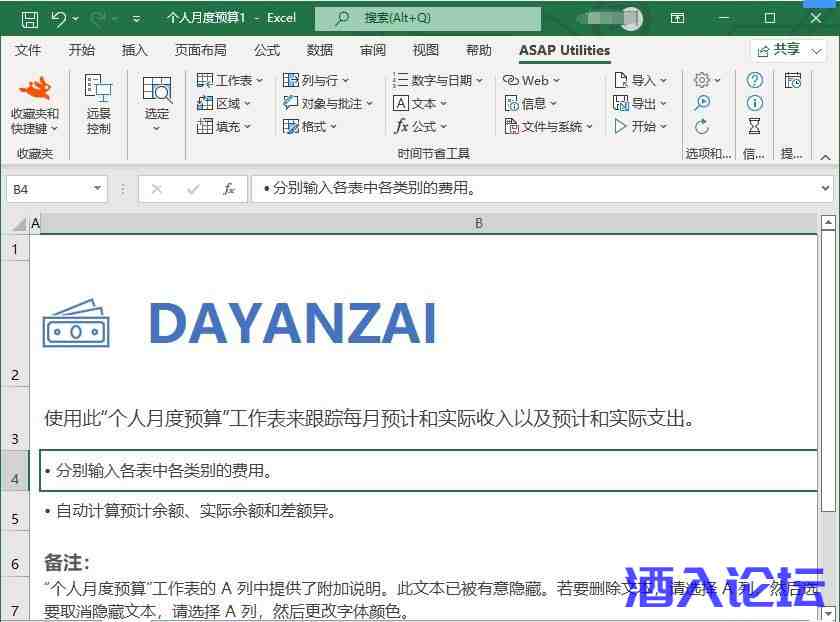Click the Save icon in title bar
The height and width of the screenshot is (622, 840).
tap(29, 18)
